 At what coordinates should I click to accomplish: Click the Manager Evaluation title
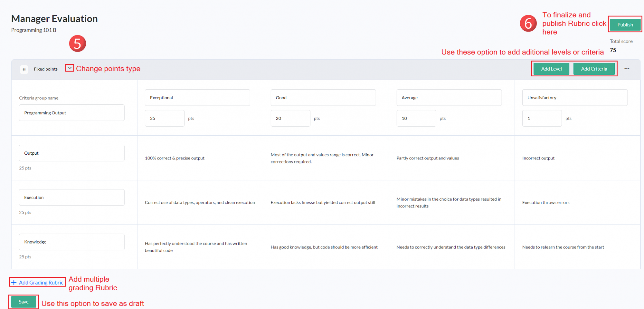pyautogui.click(x=54, y=19)
